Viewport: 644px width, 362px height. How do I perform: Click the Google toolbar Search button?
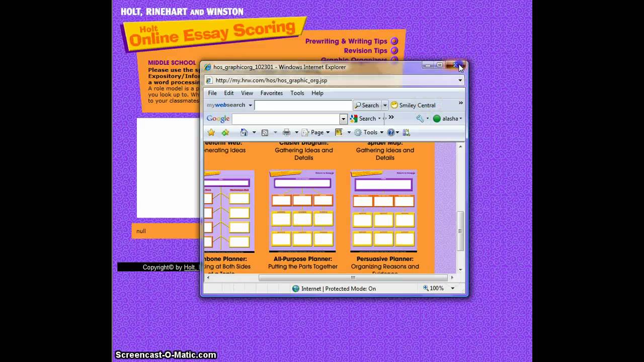click(363, 119)
